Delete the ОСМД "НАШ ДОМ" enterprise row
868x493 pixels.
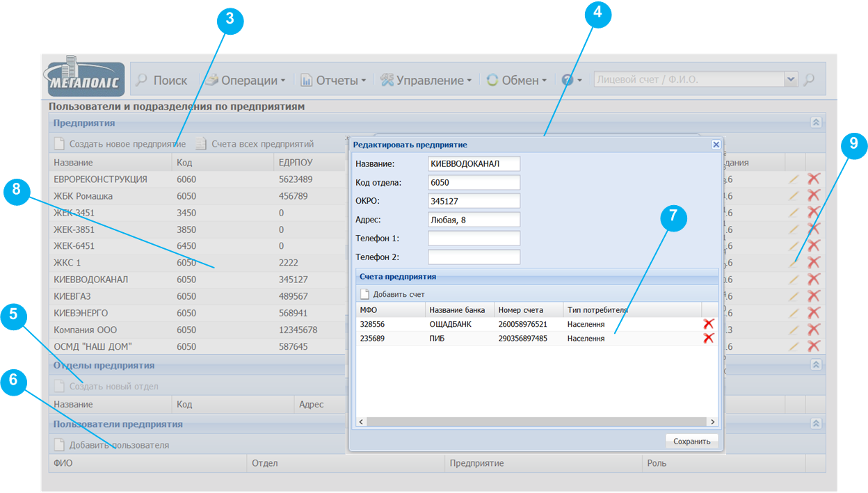(814, 346)
